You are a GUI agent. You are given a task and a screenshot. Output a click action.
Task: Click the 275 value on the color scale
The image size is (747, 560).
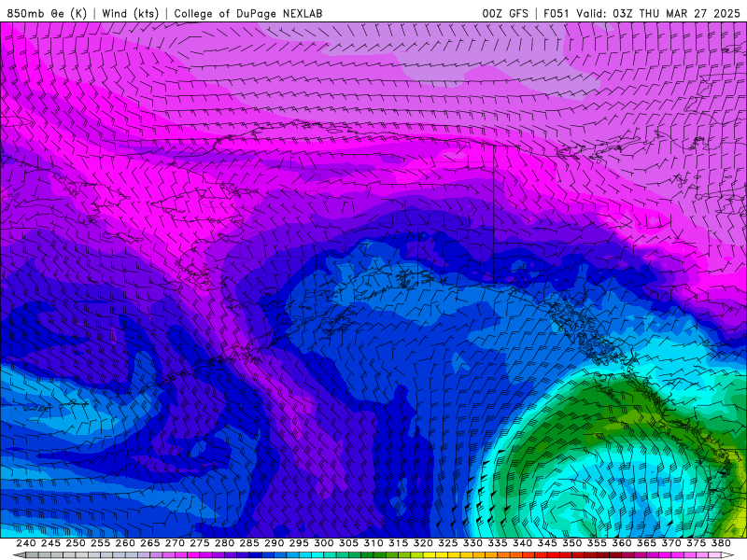coord(200,543)
